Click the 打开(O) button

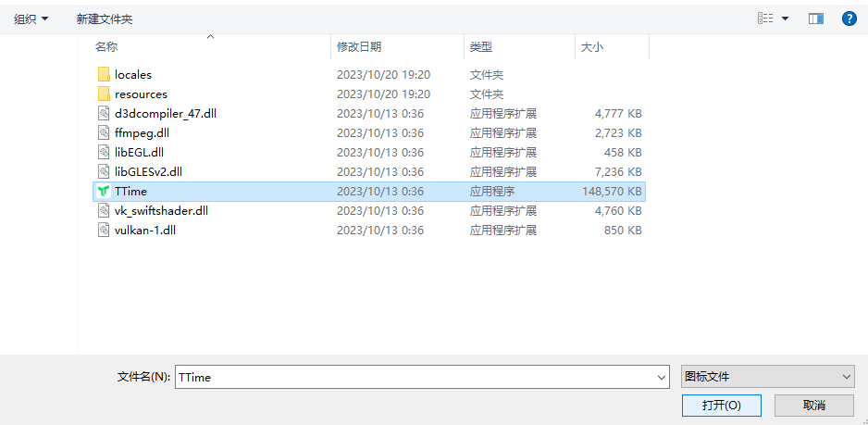tap(721, 405)
